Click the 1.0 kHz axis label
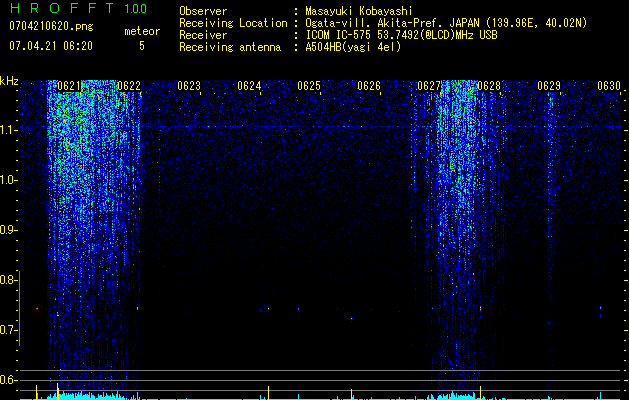Image resolution: width=629 pixels, height=400 pixels. 8,180
